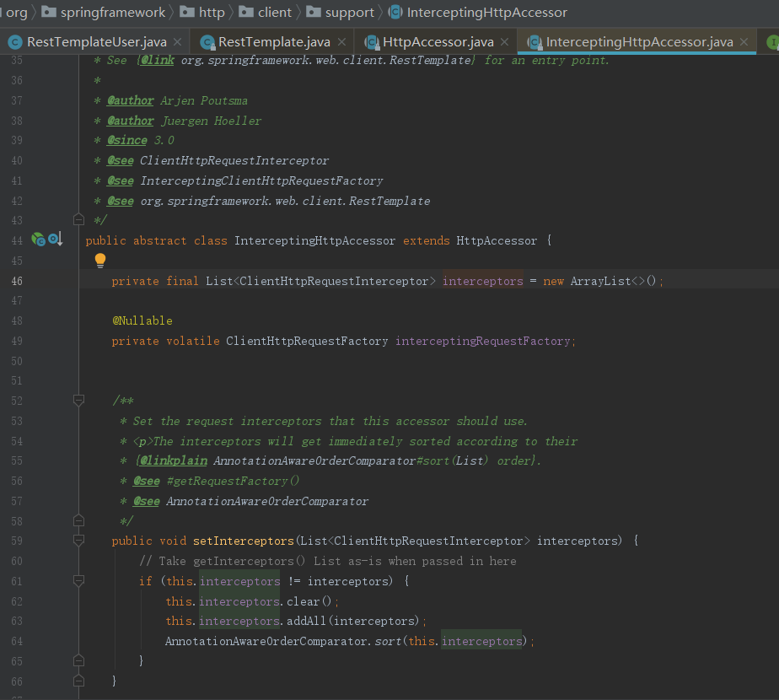Click the first @author tag for Arjen Poutsma
The height and width of the screenshot is (700, 779).
pyautogui.click(x=130, y=100)
